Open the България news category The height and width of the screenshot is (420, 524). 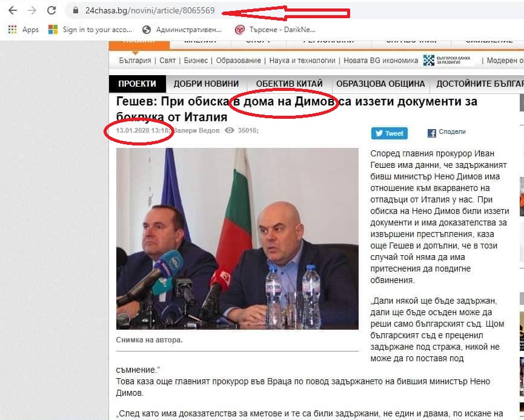tap(135, 61)
